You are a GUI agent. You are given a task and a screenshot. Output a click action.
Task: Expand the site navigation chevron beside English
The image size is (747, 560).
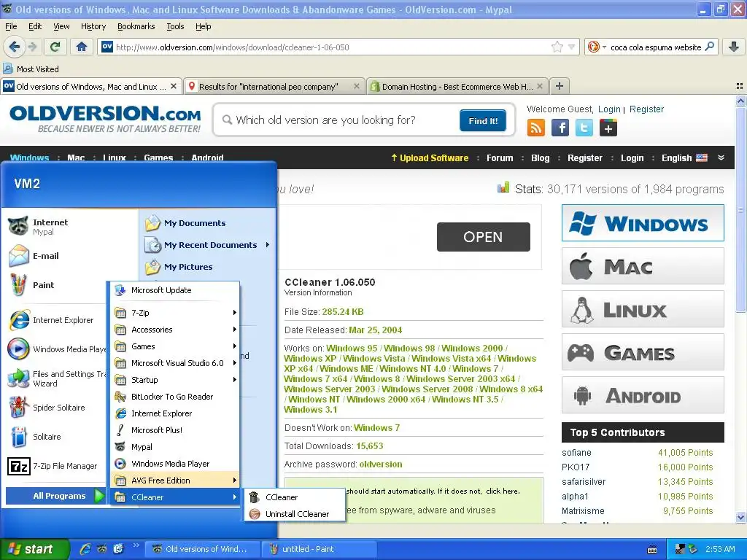tap(721, 157)
